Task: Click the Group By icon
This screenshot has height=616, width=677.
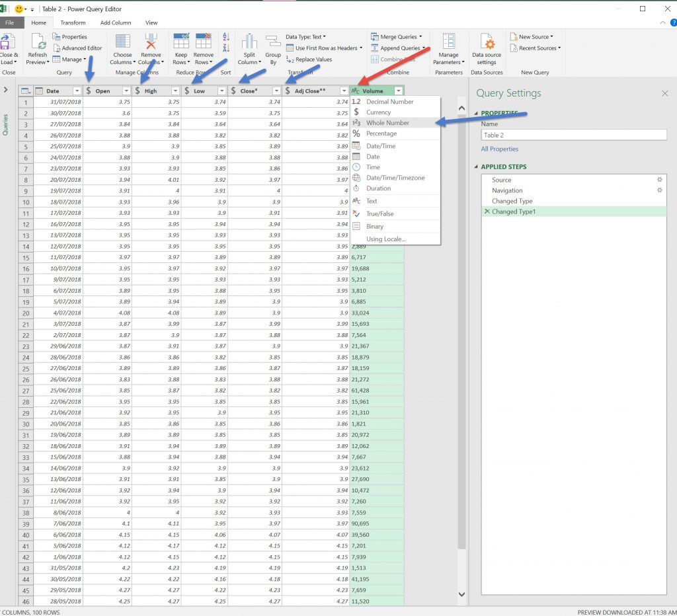Action: coord(273,42)
